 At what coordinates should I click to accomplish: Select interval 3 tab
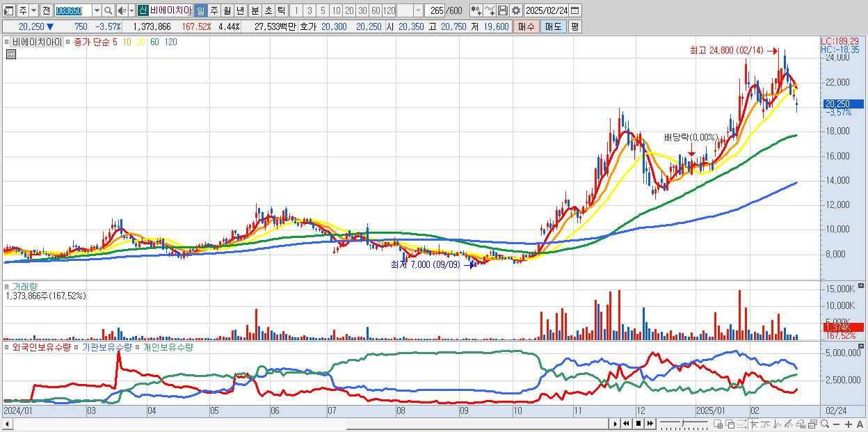coord(309,10)
